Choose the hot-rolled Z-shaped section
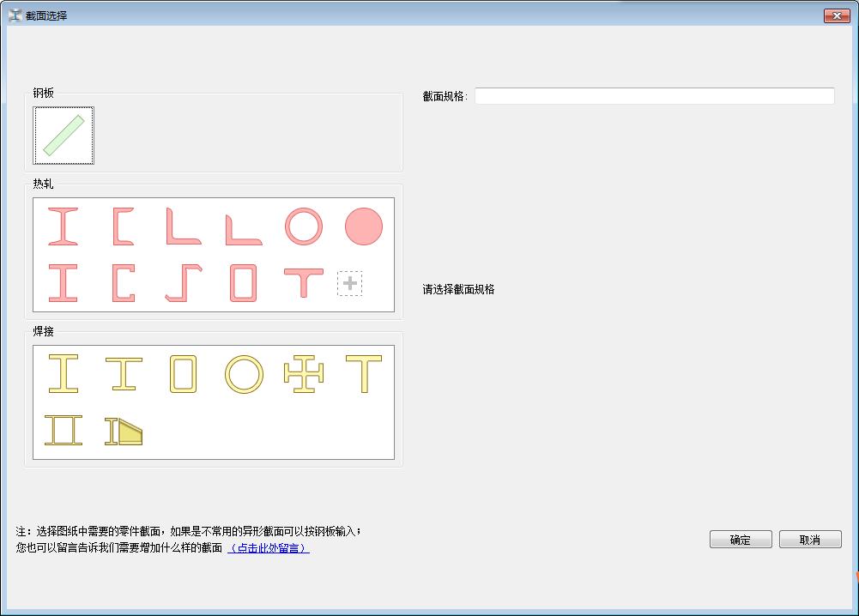This screenshot has height=616, width=859. [x=184, y=283]
